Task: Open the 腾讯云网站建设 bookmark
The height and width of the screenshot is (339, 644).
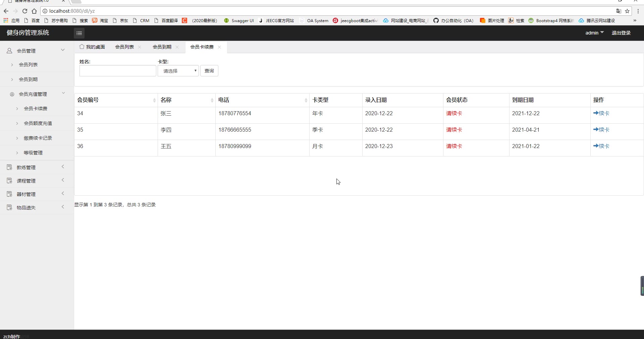Action: point(597,20)
